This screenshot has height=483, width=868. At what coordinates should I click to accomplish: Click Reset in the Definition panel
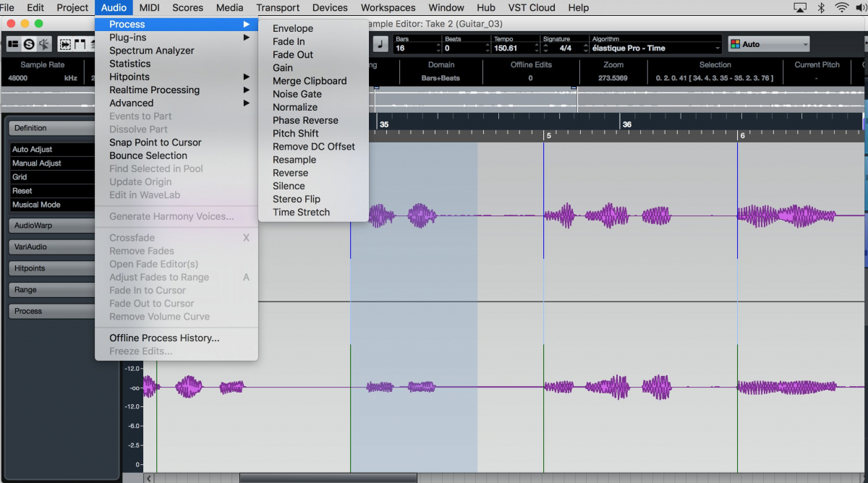pos(51,191)
